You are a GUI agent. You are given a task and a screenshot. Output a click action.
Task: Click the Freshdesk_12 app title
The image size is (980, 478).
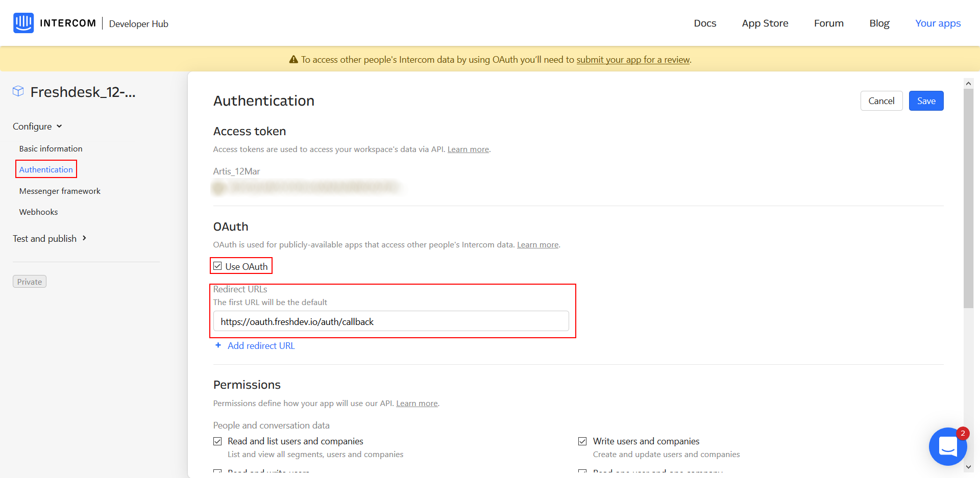coord(83,92)
